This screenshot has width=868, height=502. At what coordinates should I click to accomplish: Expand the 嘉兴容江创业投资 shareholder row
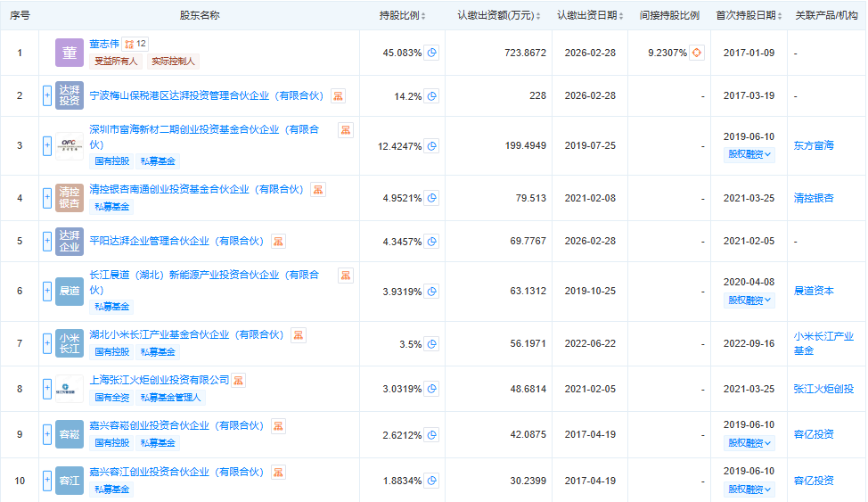[x=47, y=481]
